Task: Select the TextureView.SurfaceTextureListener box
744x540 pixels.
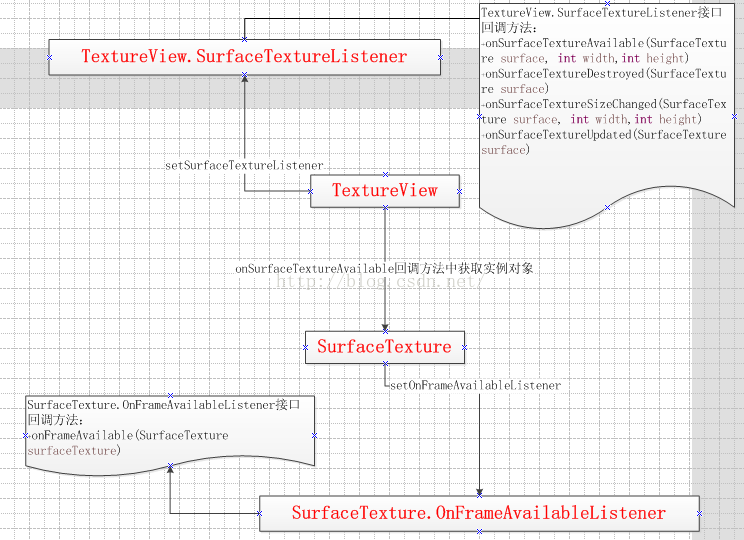Action: 245,57
